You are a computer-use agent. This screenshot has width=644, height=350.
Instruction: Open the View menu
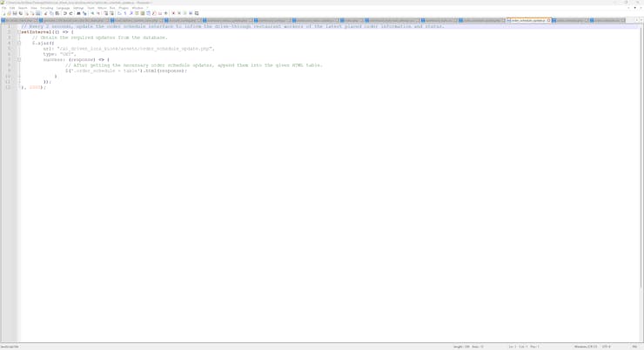(34, 8)
